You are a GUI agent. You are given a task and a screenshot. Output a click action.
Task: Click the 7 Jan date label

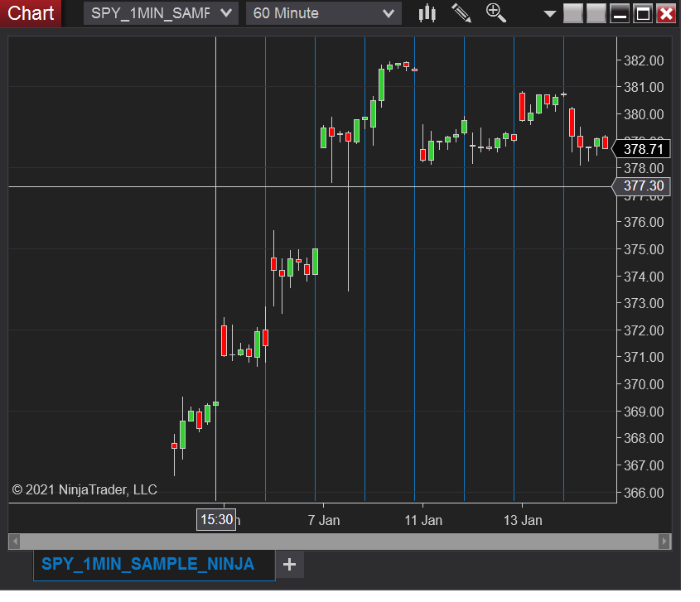[x=324, y=520]
